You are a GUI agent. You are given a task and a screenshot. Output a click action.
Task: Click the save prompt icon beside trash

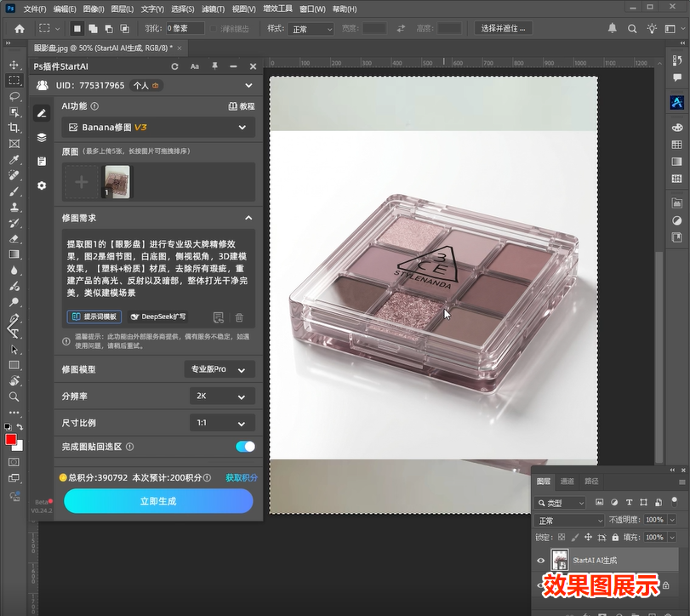pos(219,317)
